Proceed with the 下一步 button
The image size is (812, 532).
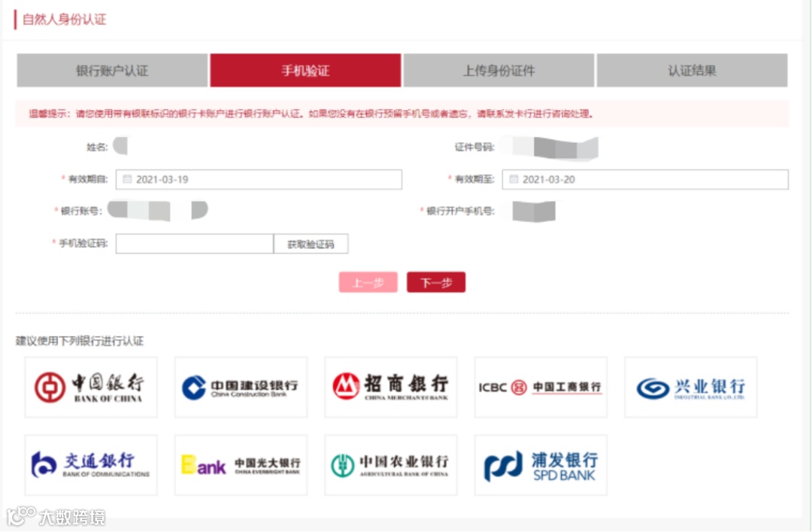436,283
